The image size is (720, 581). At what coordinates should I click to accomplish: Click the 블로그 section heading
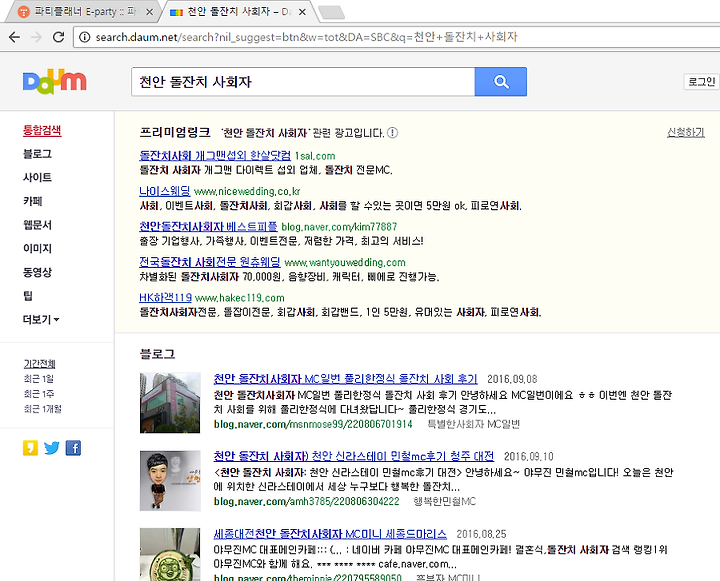coord(157,354)
